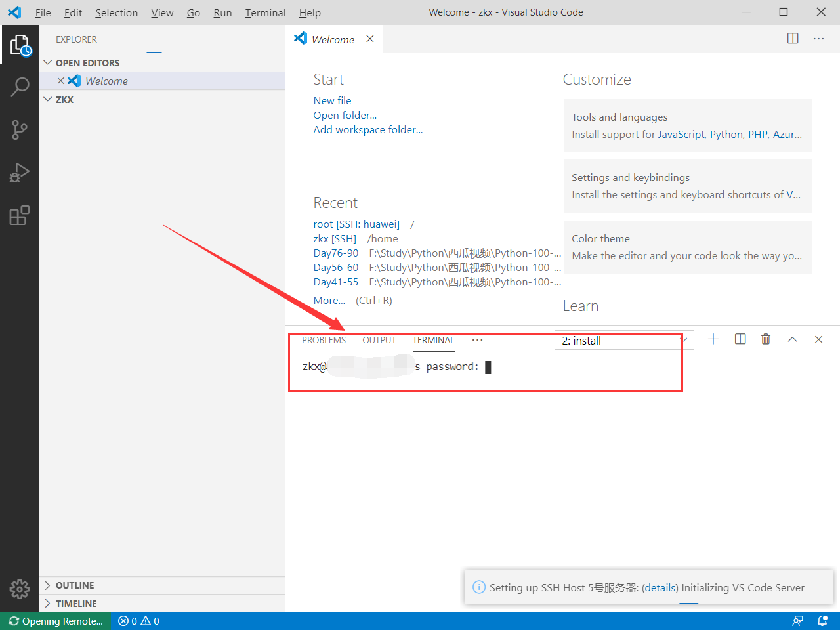Close the terminal panel
840x630 pixels.
coord(818,339)
